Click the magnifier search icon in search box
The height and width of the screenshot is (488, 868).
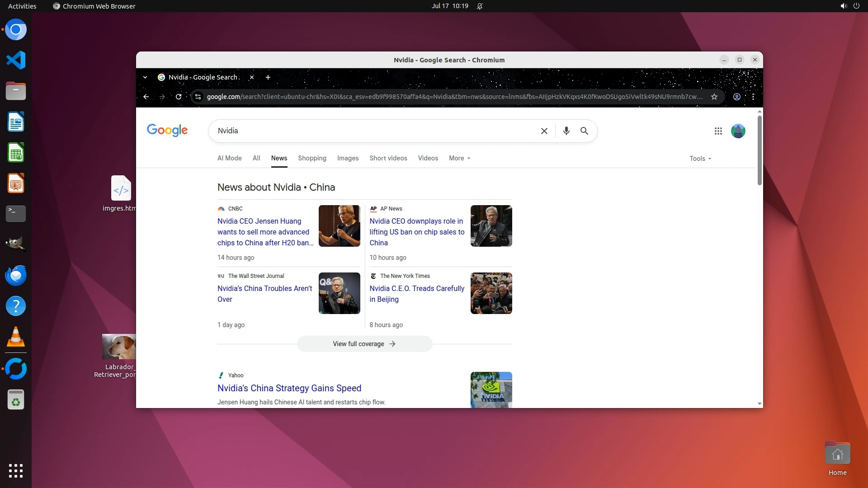(x=584, y=131)
